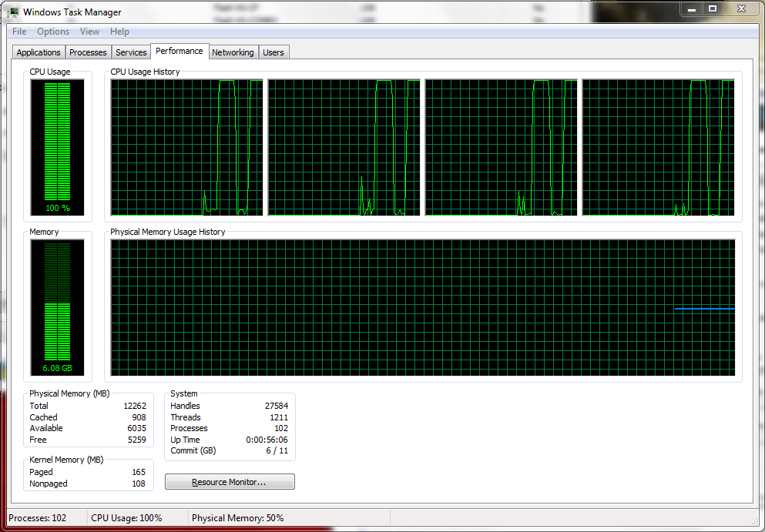
Task: Click the System Processes value 102
Action: coord(281,428)
